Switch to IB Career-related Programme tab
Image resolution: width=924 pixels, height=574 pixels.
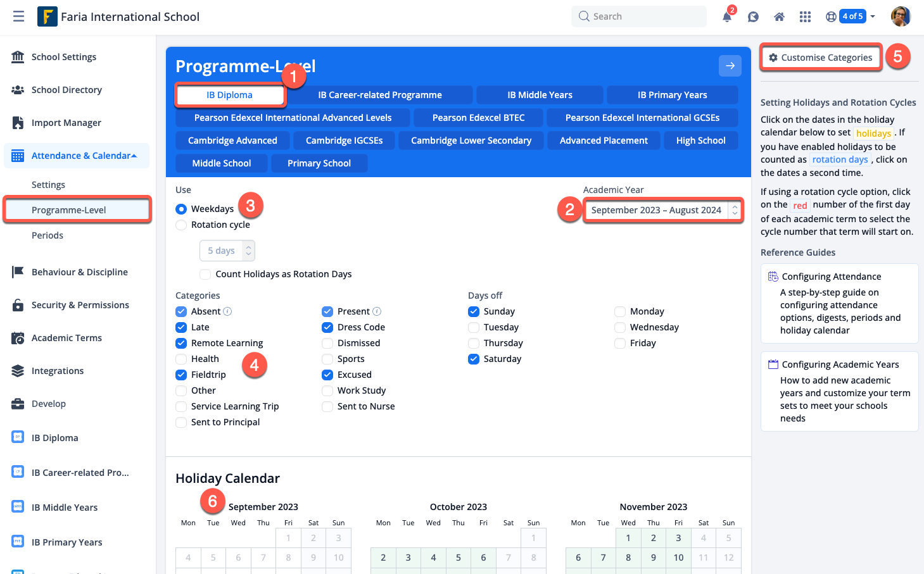pos(380,95)
